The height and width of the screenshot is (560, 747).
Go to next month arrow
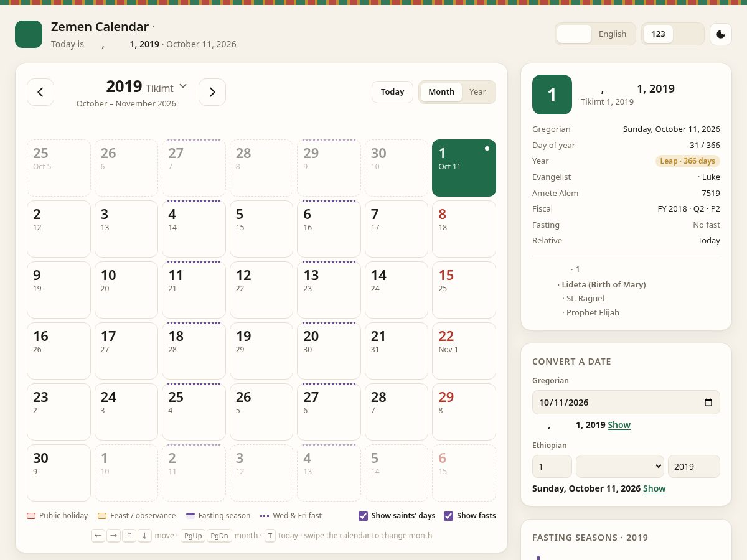(x=212, y=92)
